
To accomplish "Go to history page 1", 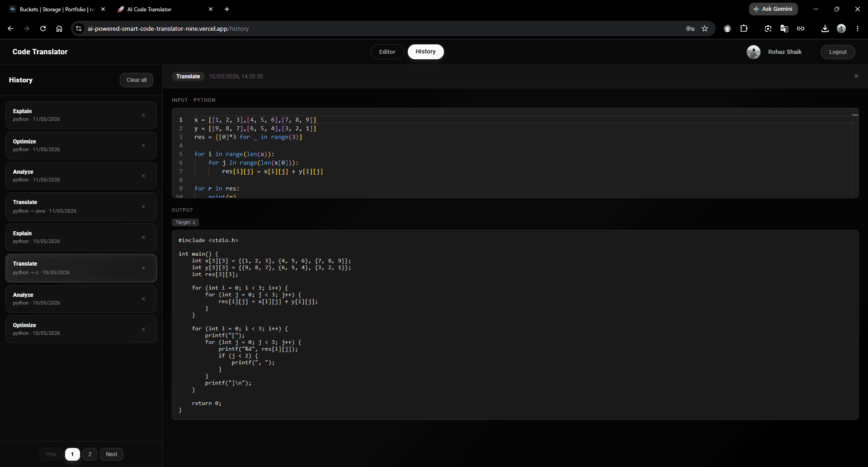I will 72,454.
